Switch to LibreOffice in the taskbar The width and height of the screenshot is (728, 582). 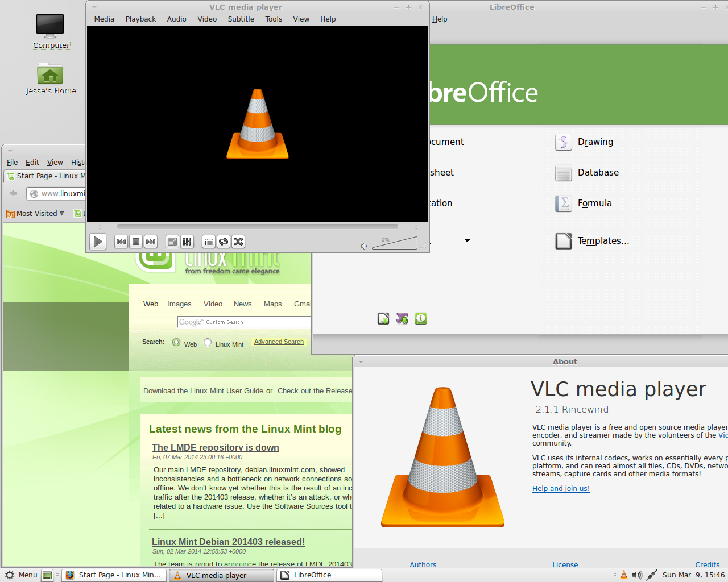coord(329,575)
